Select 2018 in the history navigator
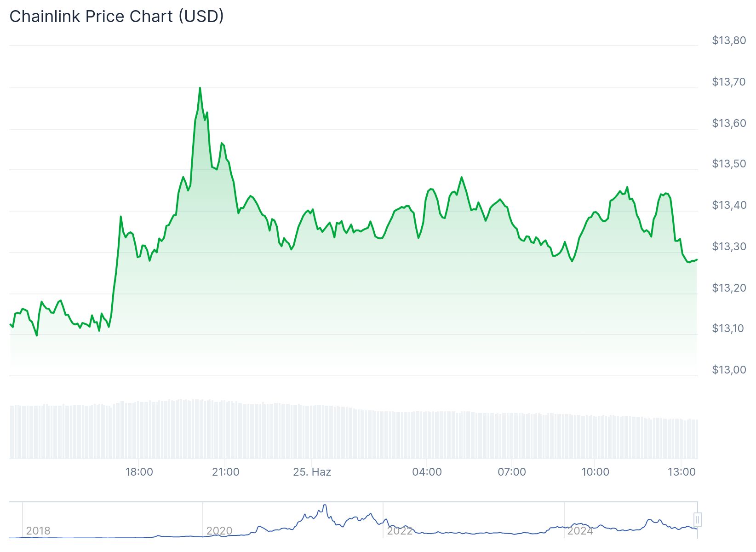This screenshot has height=552, width=756. pyautogui.click(x=38, y=531)
